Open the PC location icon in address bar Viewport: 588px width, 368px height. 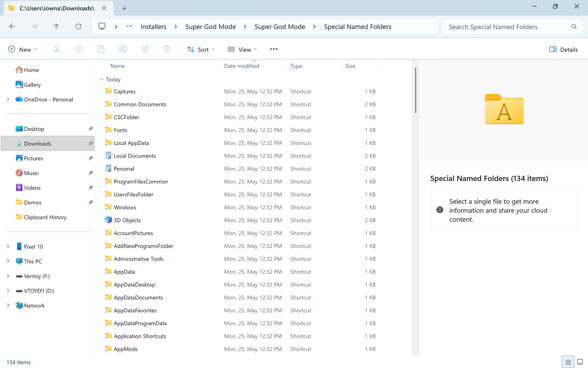[x=102, y=27]
